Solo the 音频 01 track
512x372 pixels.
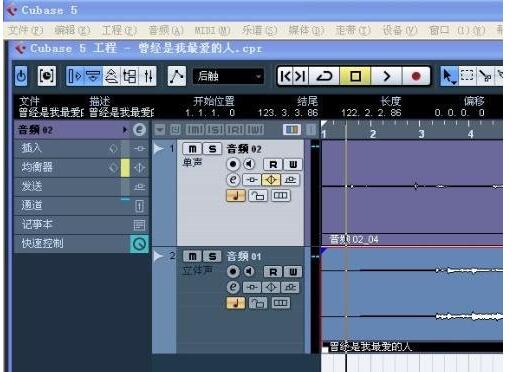click(212, 256)
